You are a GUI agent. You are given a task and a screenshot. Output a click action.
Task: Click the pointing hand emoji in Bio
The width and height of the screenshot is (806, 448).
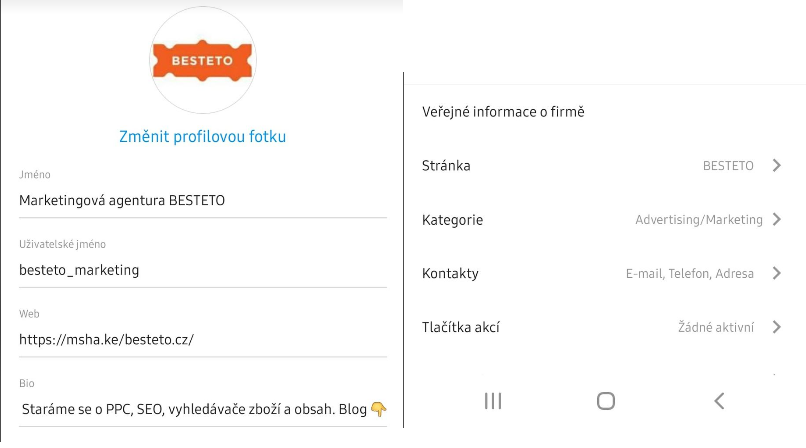(378, 409)
